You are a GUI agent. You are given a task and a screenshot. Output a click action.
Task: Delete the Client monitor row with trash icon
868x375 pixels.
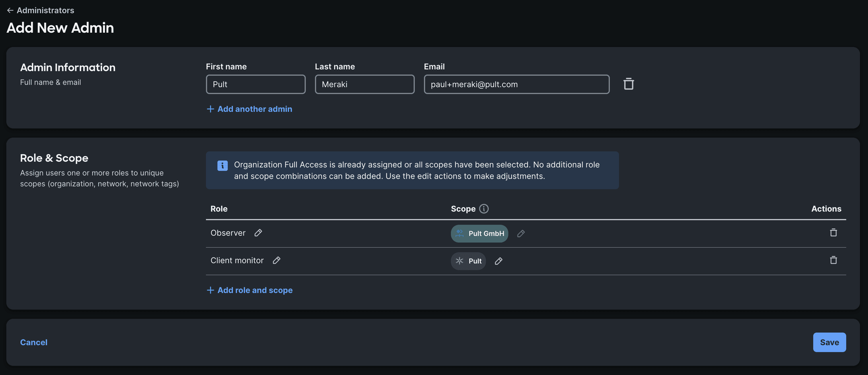click(833, 260)
